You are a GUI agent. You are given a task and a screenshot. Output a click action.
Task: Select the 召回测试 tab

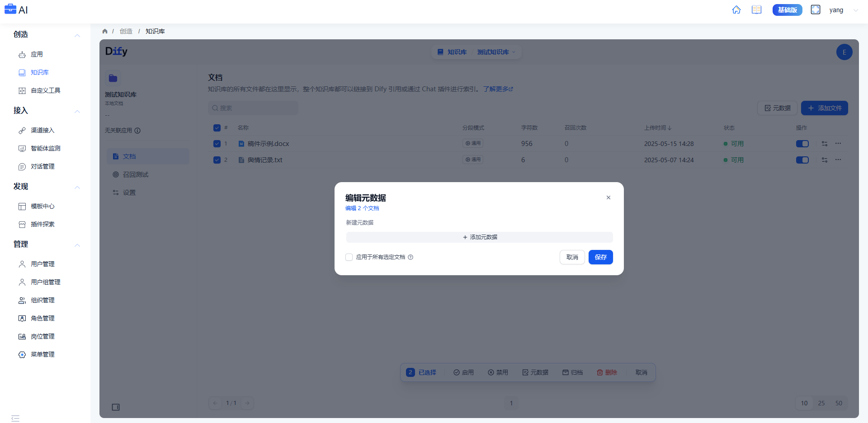point(148,174)
